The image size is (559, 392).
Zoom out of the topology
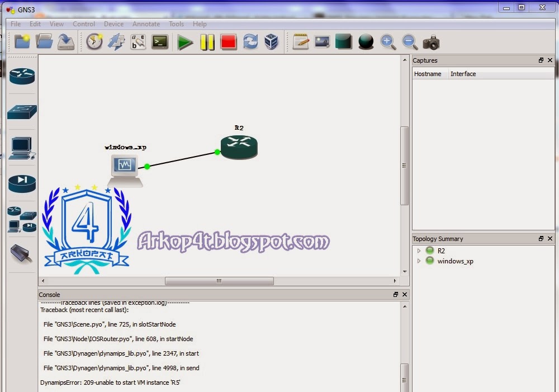point(410,42)
